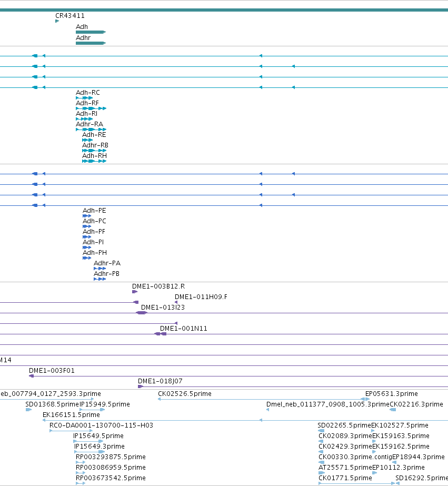Screen dimensions: 448x486
Task: Click the Adhr gene bar
Action: [91, 43]
